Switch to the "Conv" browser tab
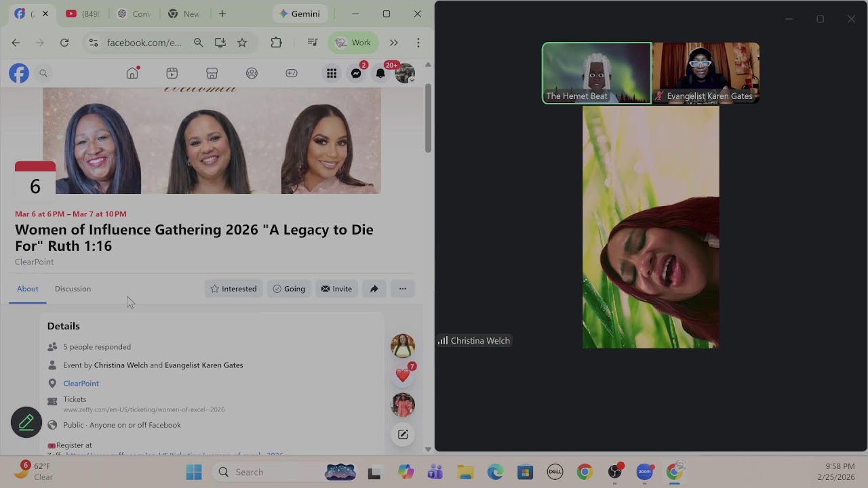Screen dimensions: 868x488 pyautogui.click(x=134, y=14)
